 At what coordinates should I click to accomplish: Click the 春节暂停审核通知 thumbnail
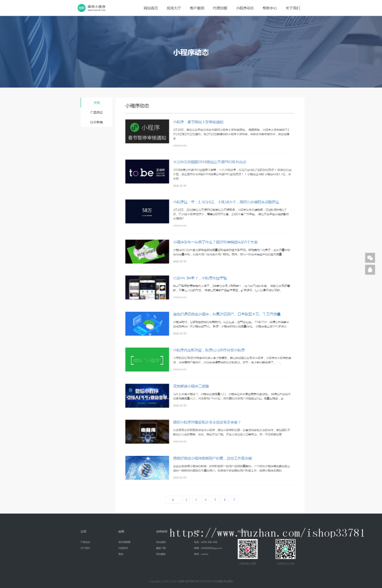point(147,131)
